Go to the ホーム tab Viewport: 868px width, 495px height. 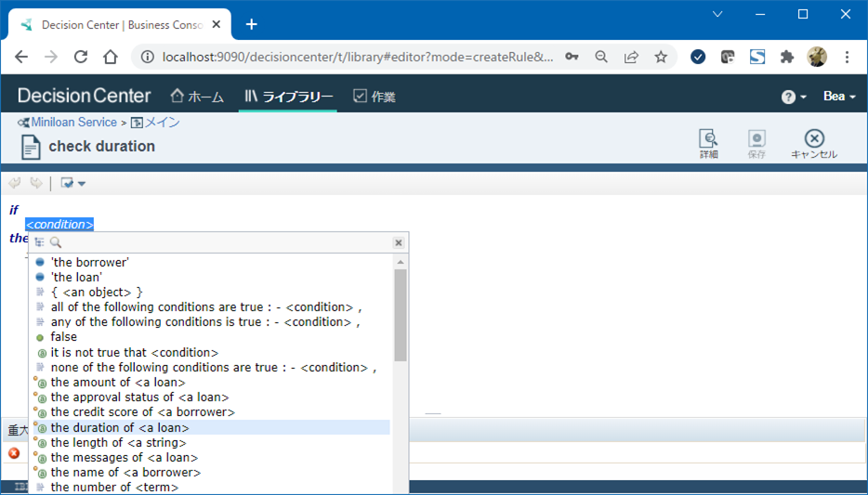point(197,97)
